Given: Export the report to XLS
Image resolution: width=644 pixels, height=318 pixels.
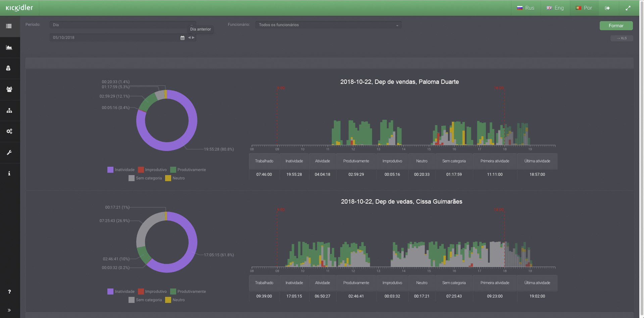Looking at the screenshot, I should [x=622, y=38].
